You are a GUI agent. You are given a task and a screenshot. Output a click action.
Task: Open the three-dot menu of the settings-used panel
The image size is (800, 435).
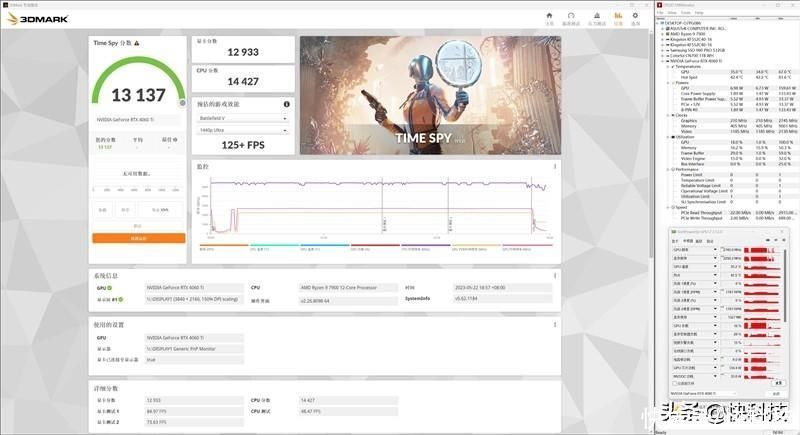(x=555, y=325)
